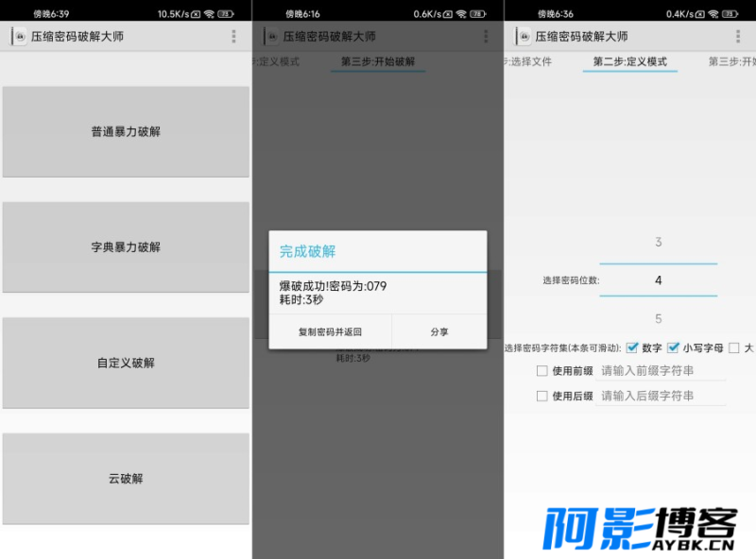Uncheck the 数字 character set checkbox
The image size is (756, 559).
pos(632,347)
